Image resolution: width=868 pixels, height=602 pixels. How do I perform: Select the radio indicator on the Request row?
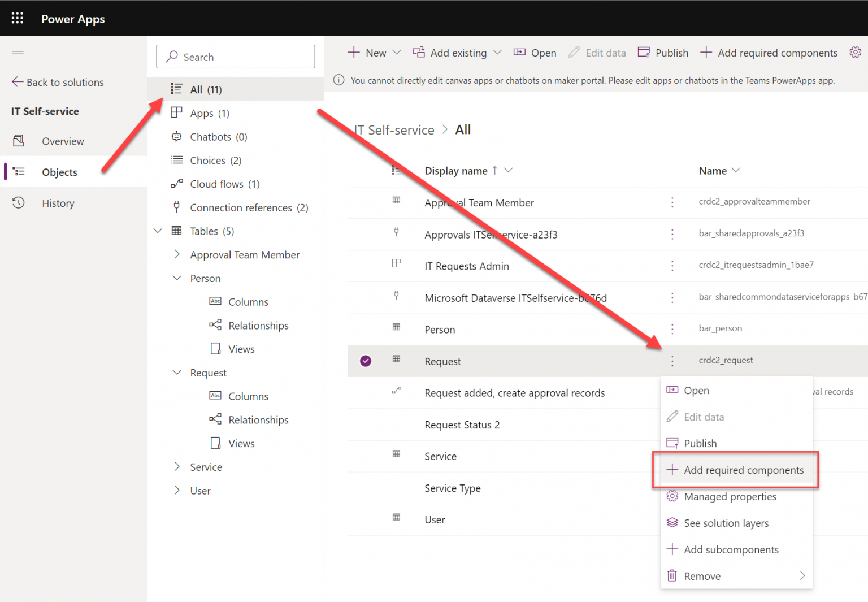point(366,361)
